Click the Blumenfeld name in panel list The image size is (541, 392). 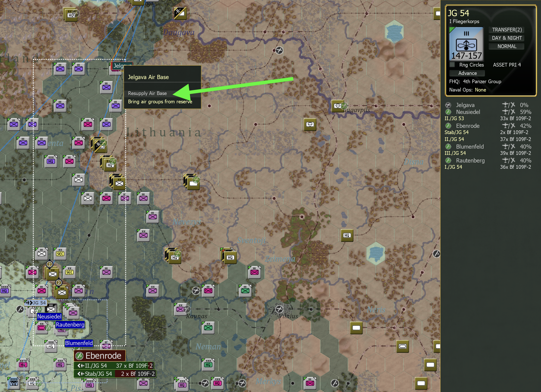(470, 147)
